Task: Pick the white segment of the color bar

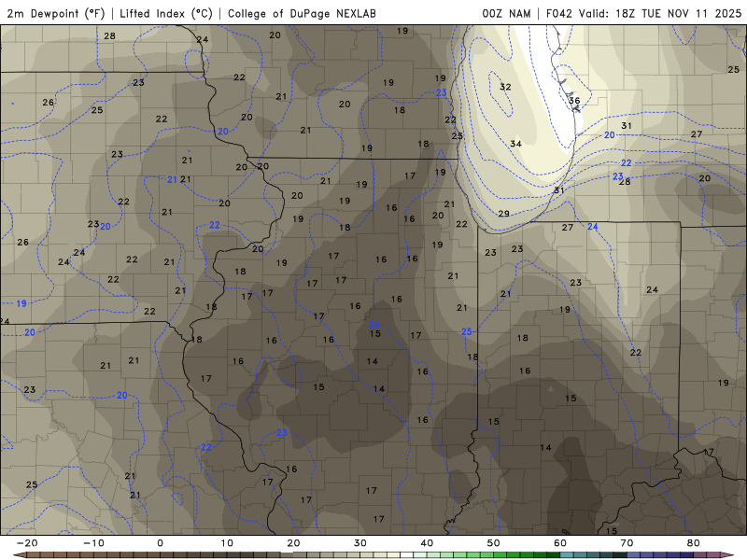Action: point(406,554)
